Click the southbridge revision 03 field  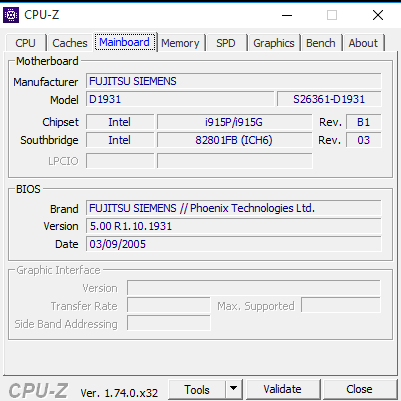tap(364, 140)
